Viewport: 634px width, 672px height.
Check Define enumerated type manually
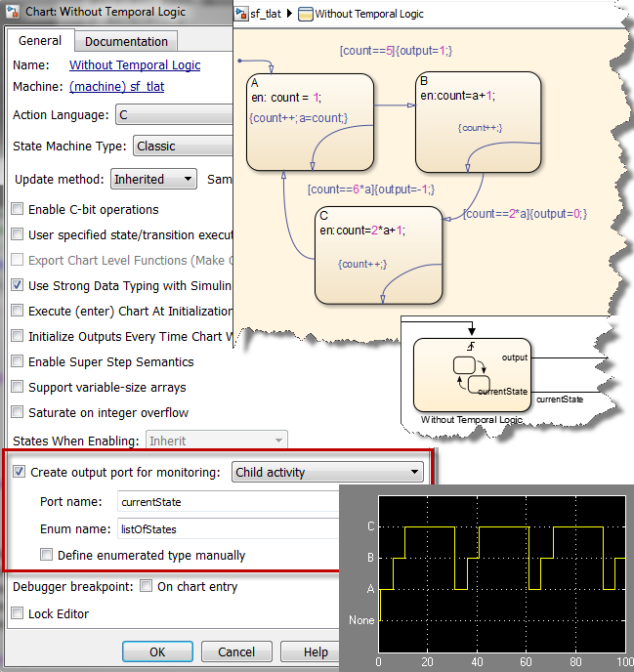point(47,556)
